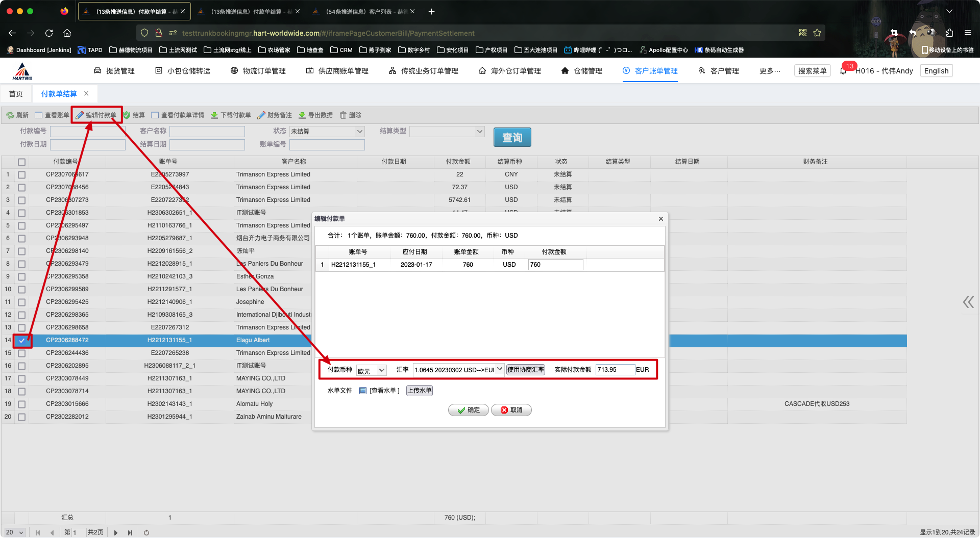Click the View bank slip (查看水单) icon
This screenshot has height=538, width=980.
(x=363, y=391)
